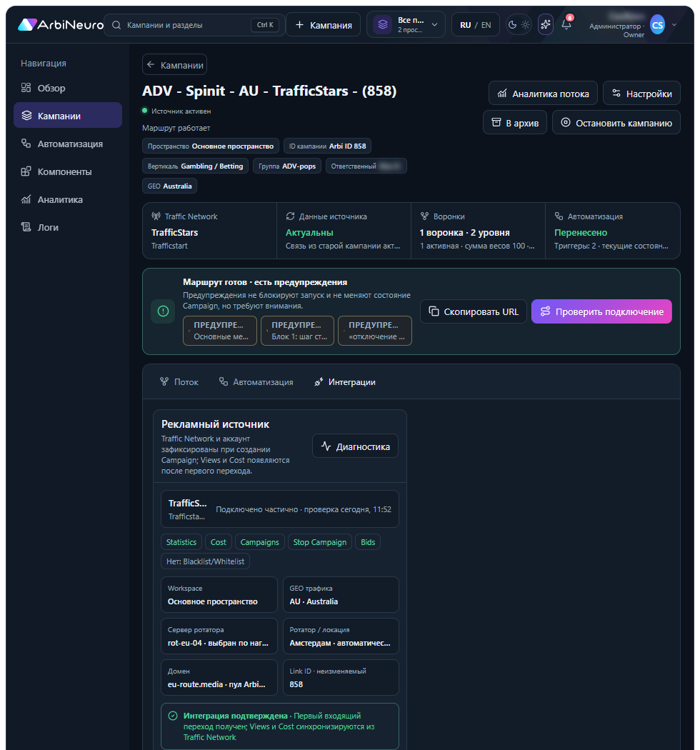Click Остановить кампанию
Viewport: 700px width, 750px height.
[x=616, y=123]
